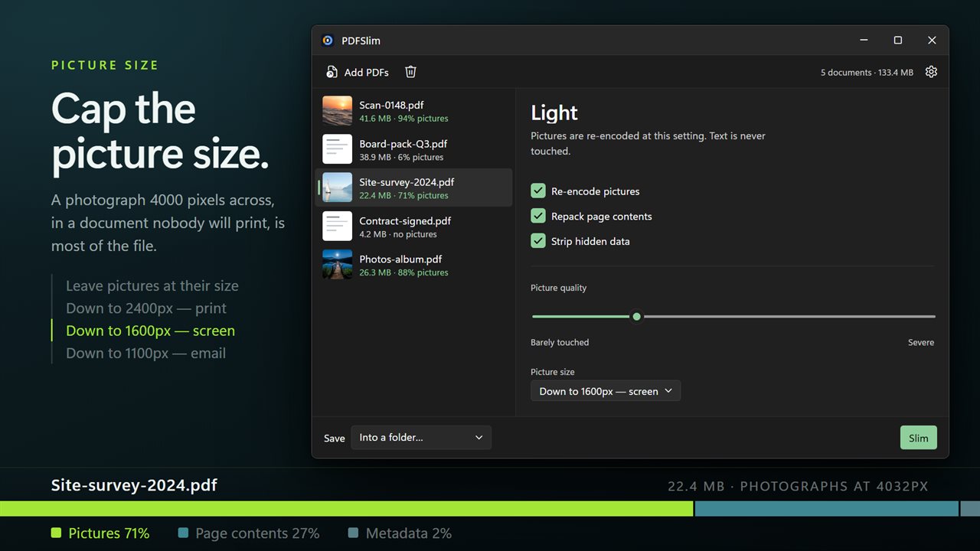
Task: Toggle the Repack page contents checkbox
Action: [x=538, y=217]
